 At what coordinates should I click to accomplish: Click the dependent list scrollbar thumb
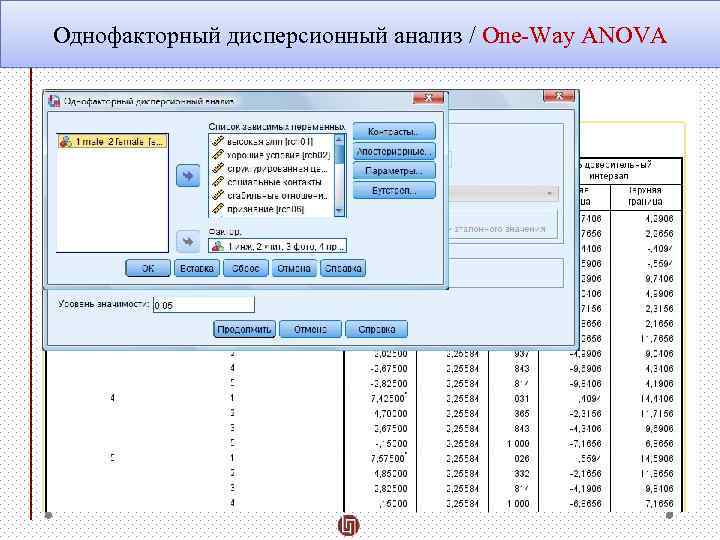pos(340,154)
